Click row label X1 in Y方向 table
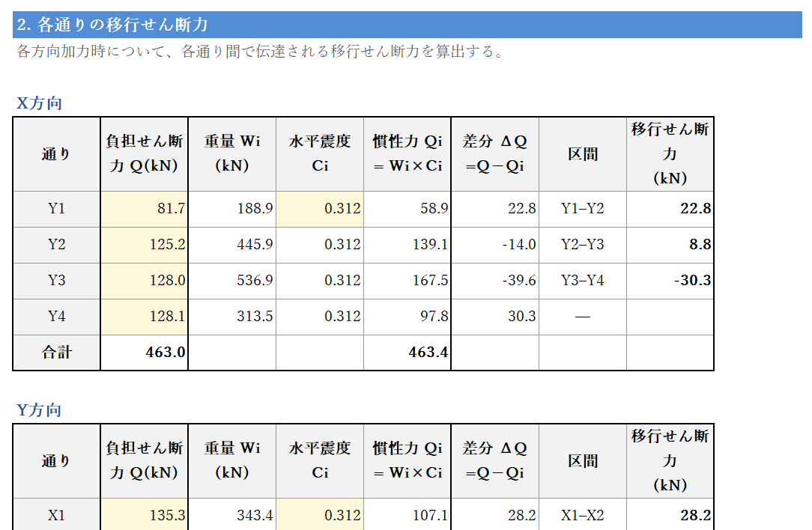This screenshot has width=812, height=530. point(56,515)
